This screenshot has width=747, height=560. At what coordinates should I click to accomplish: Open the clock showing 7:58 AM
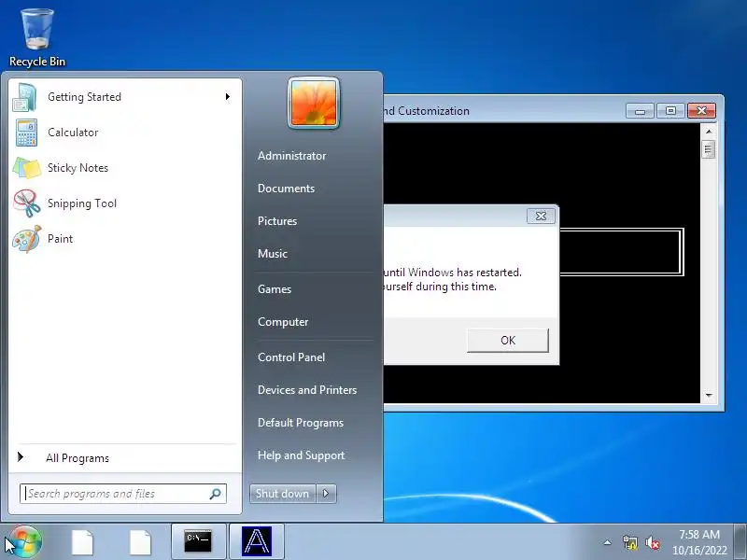699,542
